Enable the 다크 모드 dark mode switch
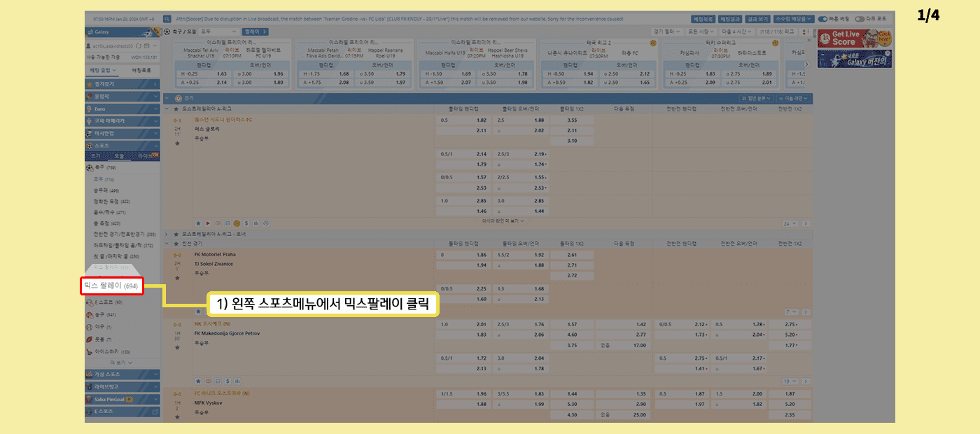Image resolution: width=980 pixels, height=434 pixels. (x=859, y=19)
